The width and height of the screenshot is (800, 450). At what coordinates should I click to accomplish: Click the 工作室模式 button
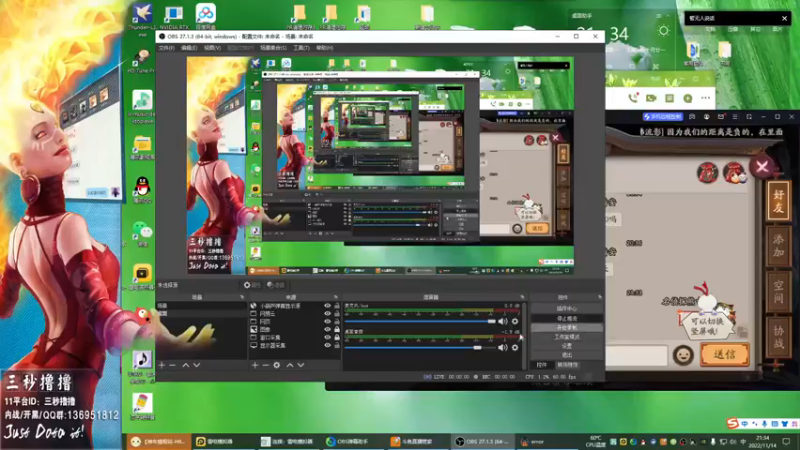coord(566,337)
